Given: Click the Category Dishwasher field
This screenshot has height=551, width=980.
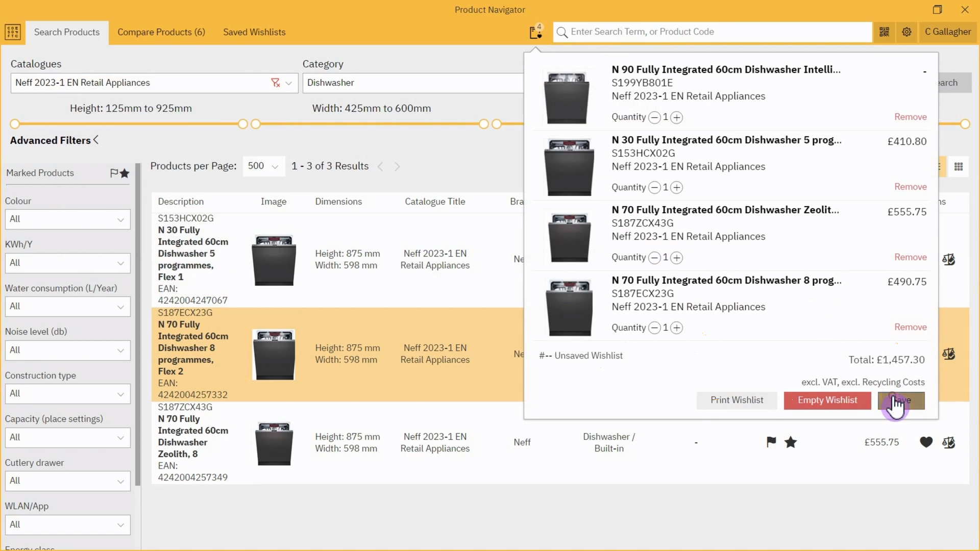Looking at the screenshot, I should (x=412, y=83).
